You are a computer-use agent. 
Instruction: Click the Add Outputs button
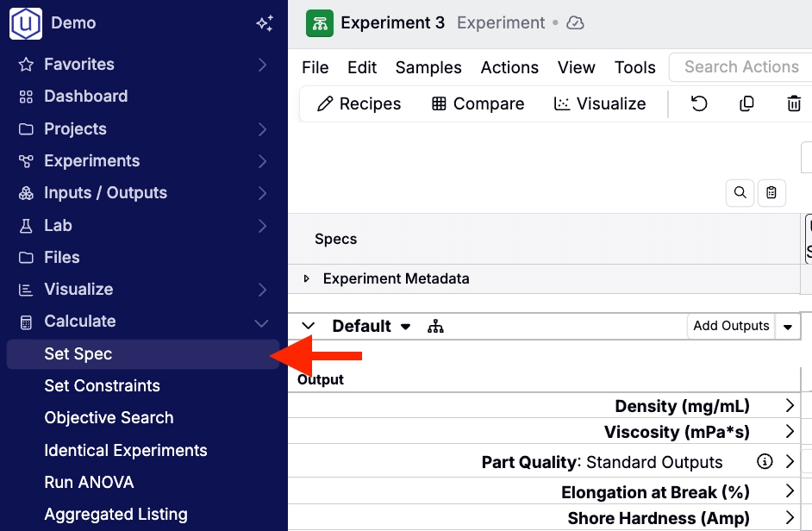click(x=731, y=326)
